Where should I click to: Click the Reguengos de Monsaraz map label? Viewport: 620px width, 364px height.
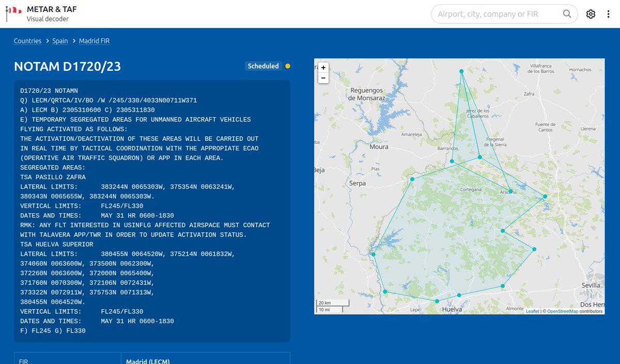[367, 94]
